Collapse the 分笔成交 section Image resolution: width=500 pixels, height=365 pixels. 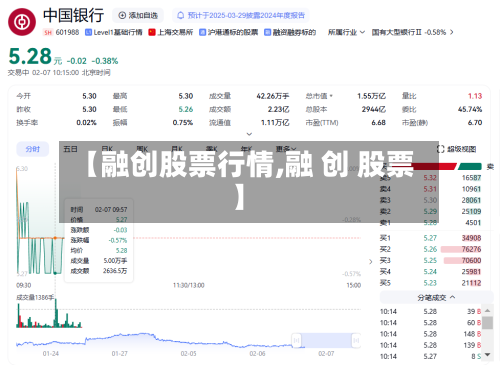coord(436,297)
